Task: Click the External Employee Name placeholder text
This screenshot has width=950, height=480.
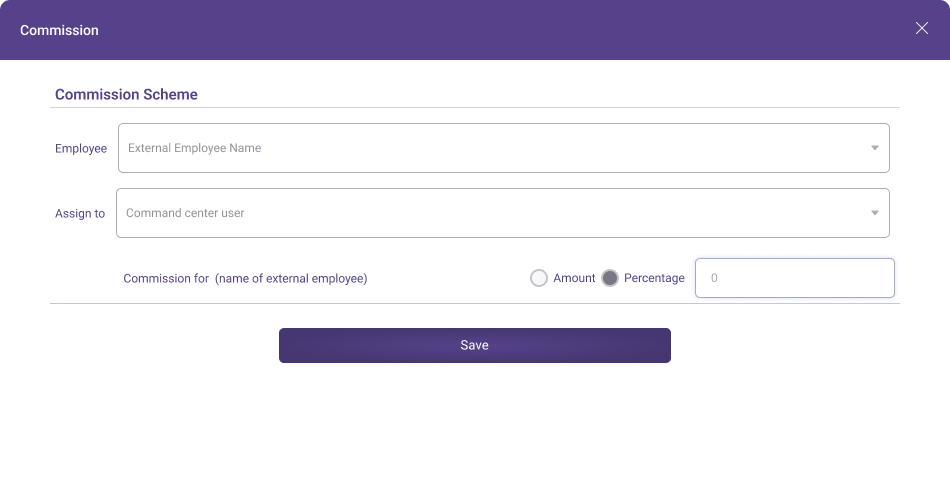Action: click(194, 148)
